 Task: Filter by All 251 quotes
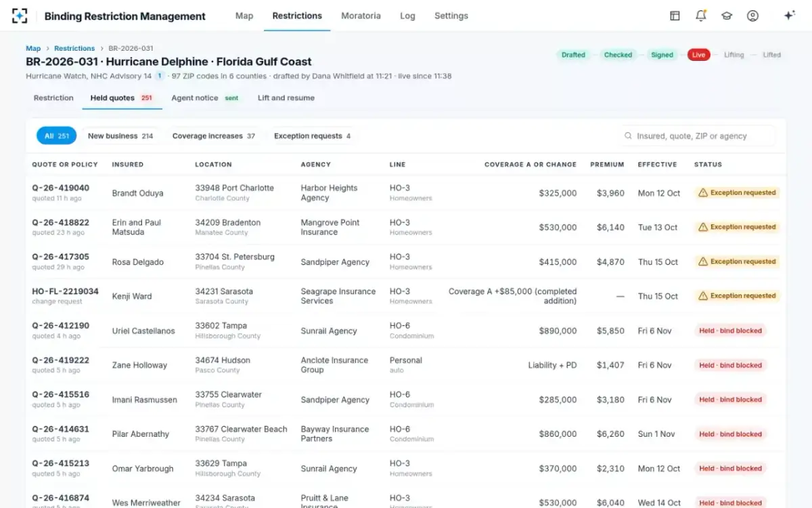(57, 136)
